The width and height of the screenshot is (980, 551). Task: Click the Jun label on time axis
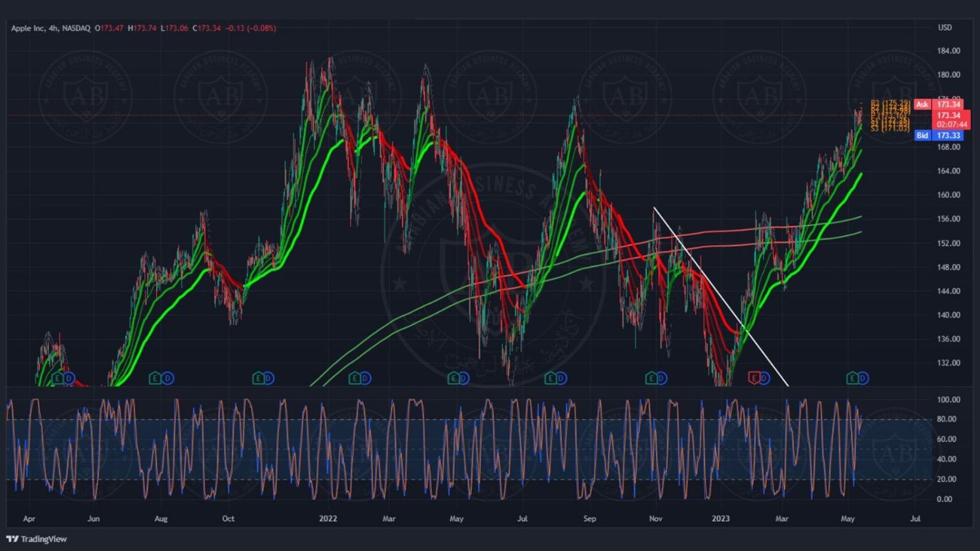[93, 518]
